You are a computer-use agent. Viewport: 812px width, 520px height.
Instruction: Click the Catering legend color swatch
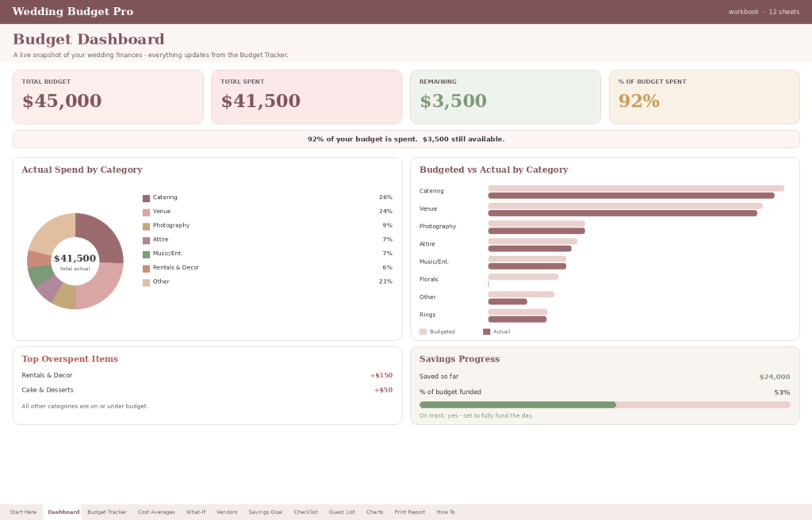pyautogui.click(x=146, y=198)
